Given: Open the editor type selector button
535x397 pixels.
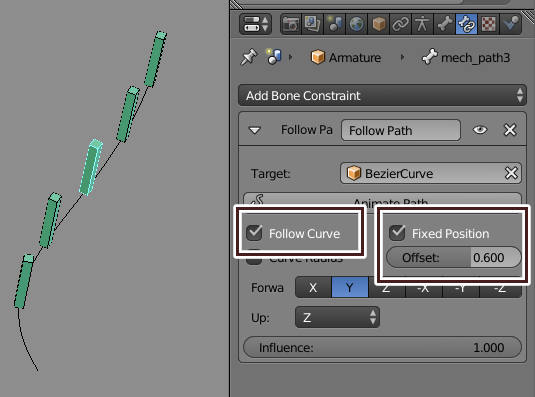Looking at the screenshot, I should (256, 24).
